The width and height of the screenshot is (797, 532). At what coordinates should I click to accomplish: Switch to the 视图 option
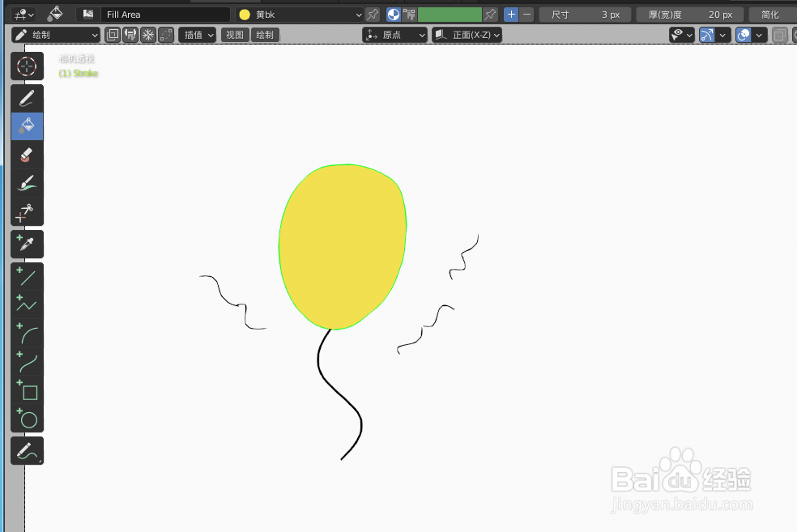coord(235,34)
